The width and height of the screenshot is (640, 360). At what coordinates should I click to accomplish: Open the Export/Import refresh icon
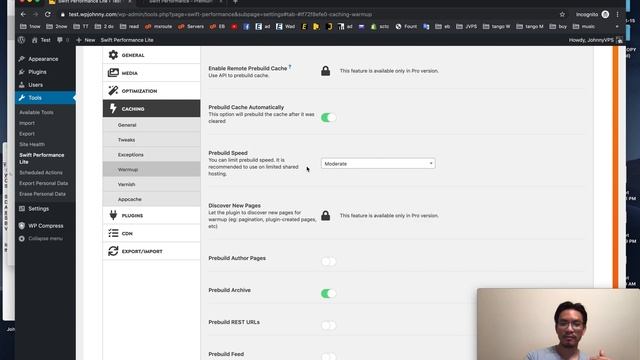point(113,251)
